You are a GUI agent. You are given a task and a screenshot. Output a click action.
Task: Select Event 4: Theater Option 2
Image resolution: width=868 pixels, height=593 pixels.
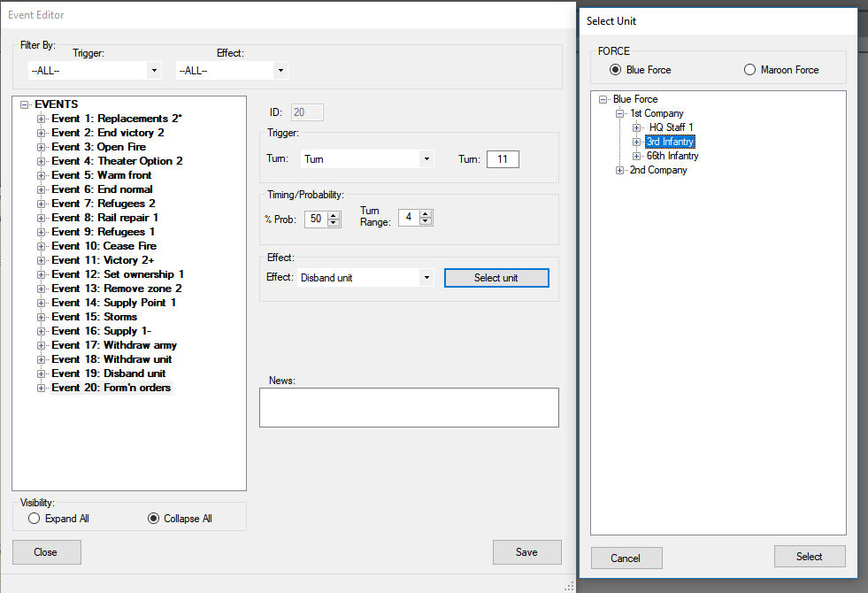click(117, 161)
